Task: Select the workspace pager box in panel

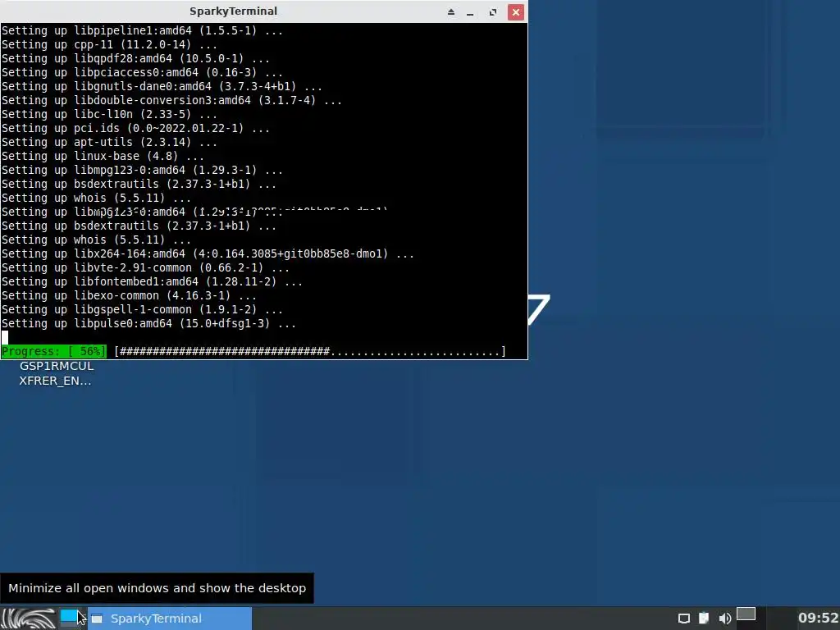Action: point(746,614)
